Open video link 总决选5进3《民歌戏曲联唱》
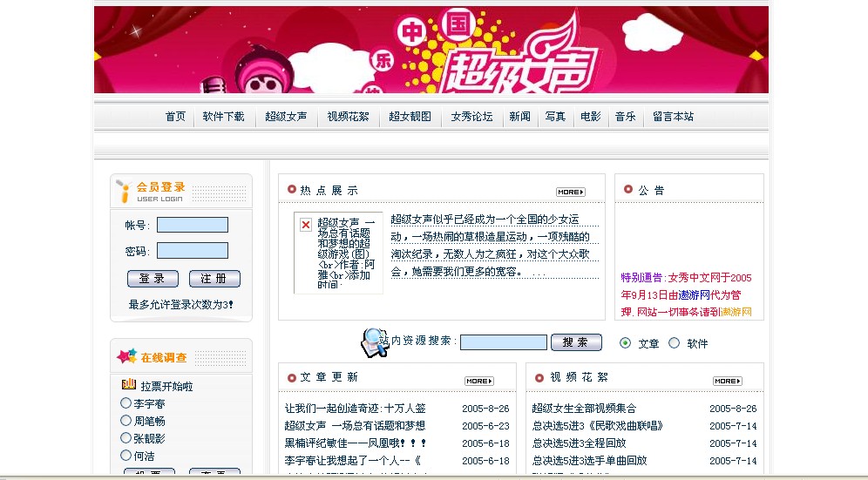The height and width of the screenshot is (480, 868). [x=599, y=426]
